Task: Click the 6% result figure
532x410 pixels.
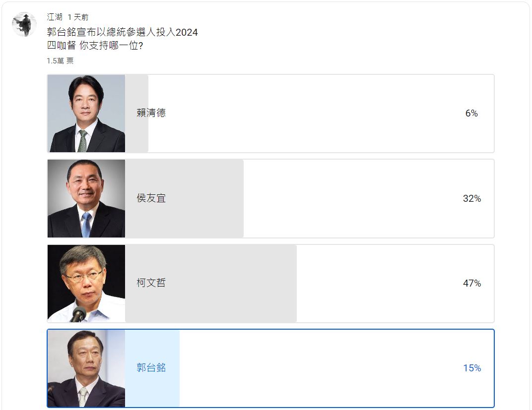Action: click(471, 114)
